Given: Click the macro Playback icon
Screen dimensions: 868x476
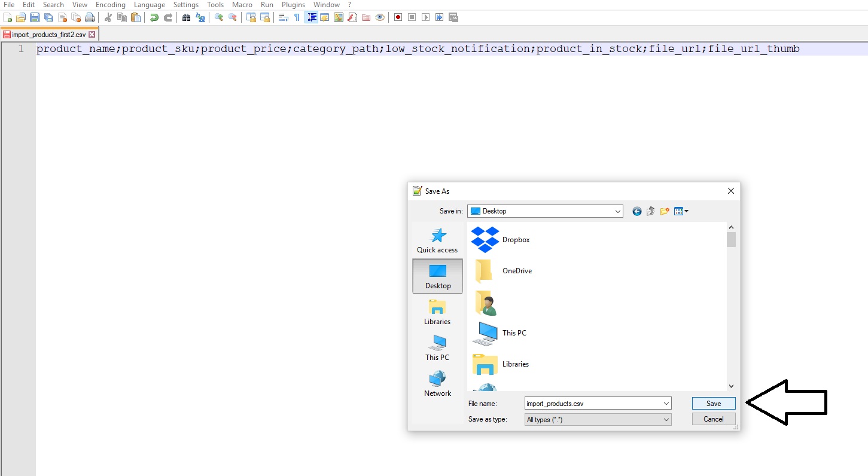Looking at the screenshot, I should (x=426, y=17).
